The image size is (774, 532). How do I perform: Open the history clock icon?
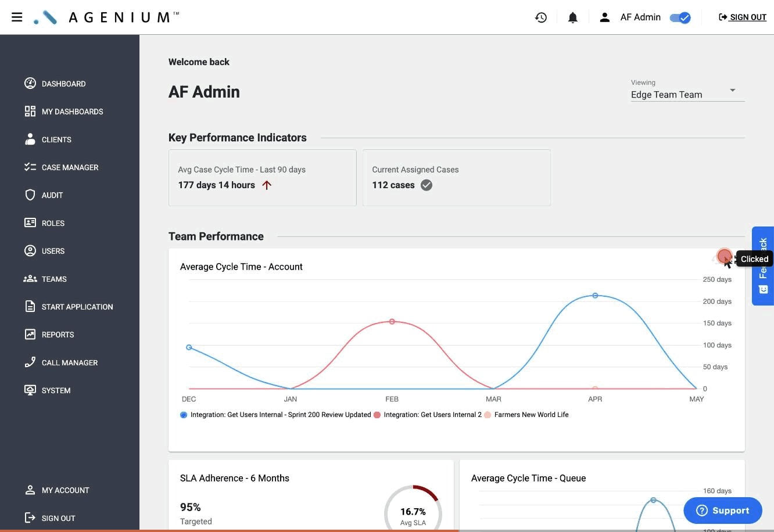(541, 17)
